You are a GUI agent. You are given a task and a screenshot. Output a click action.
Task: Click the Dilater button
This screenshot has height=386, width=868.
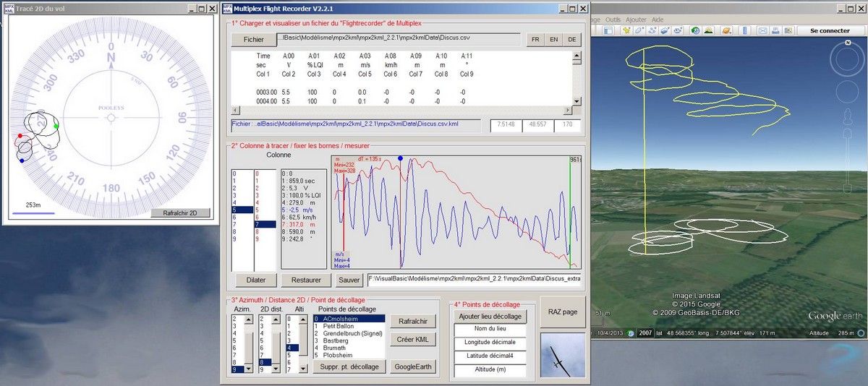pyautogui.click(x=256, y=280)
